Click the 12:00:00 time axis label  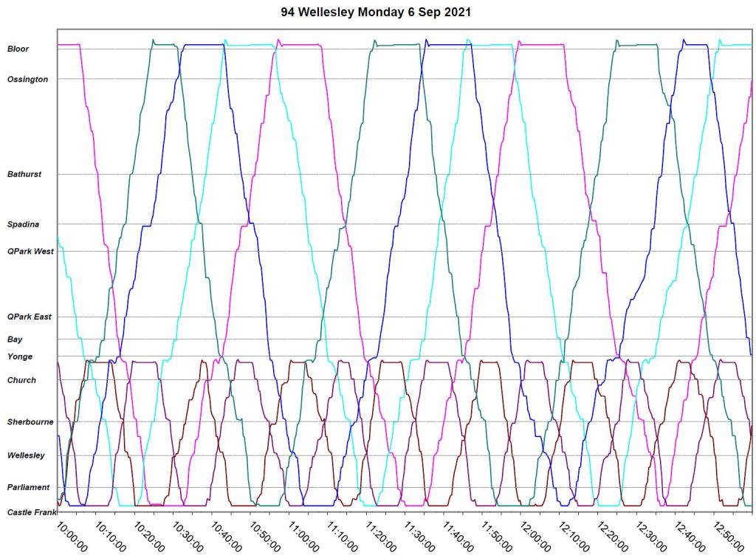(x=535, y=537)
